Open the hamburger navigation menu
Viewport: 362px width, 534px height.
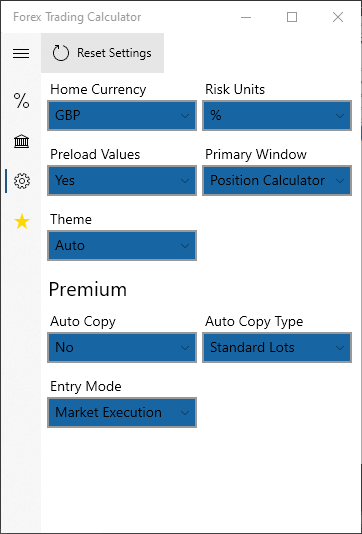point(21,53)
